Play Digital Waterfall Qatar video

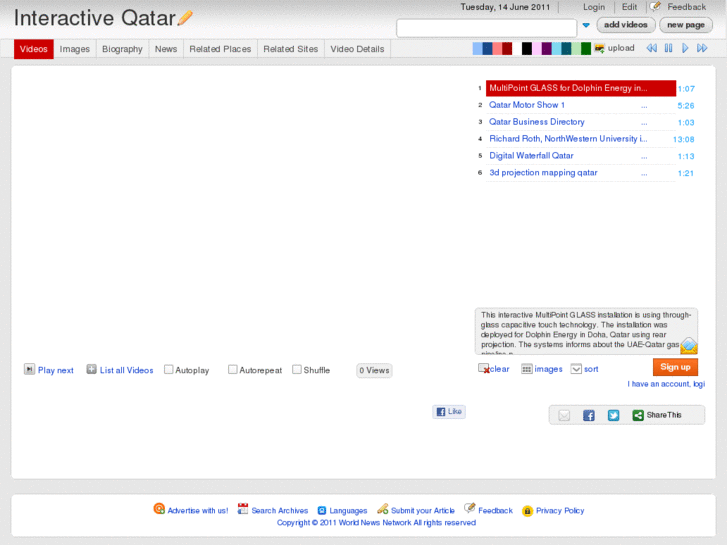(531, 156)
